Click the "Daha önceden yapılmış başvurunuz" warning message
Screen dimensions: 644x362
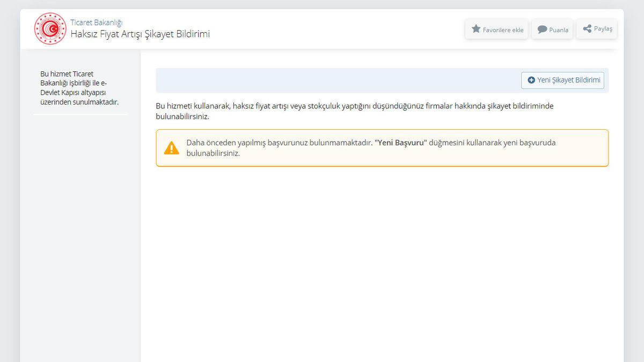point(279,143)
